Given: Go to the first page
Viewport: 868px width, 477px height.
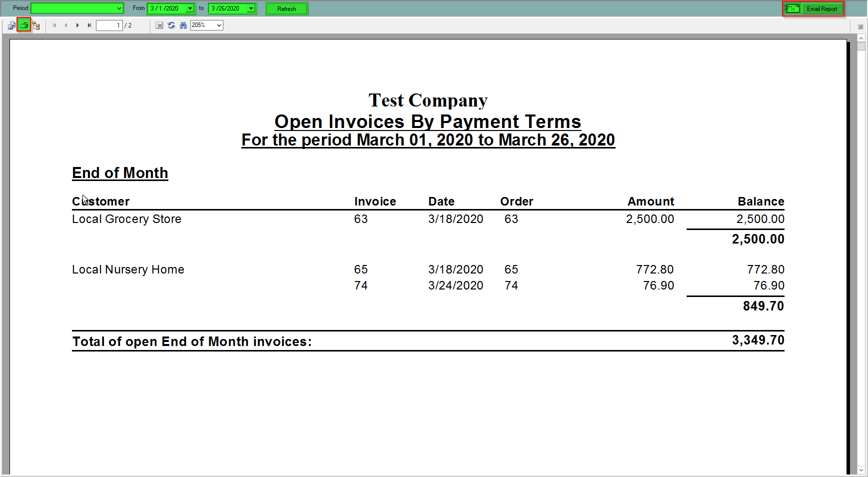Looking at the screenshot, I should pyautogui.click(x=54, y=25).
